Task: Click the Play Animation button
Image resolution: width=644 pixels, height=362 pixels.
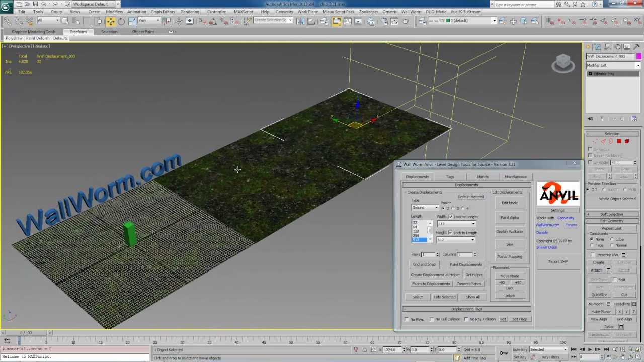Action: coord(590,349)
